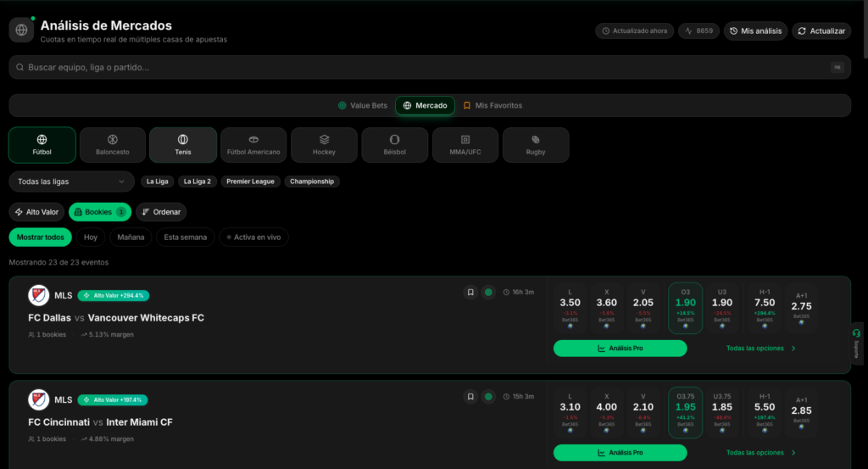Filter events to Mañana
This screenshot has height=469, width=868.
131,237
